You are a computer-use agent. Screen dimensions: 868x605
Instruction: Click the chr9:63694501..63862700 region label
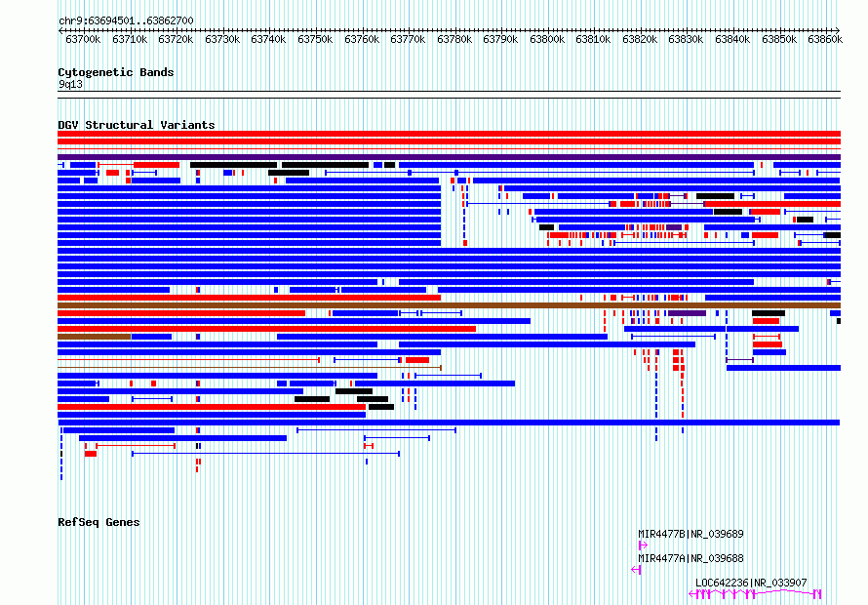tap(126, 20)
